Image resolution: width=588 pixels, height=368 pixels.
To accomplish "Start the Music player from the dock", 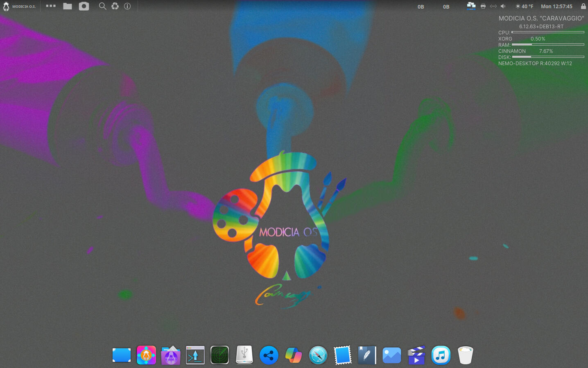I will 441,355.
